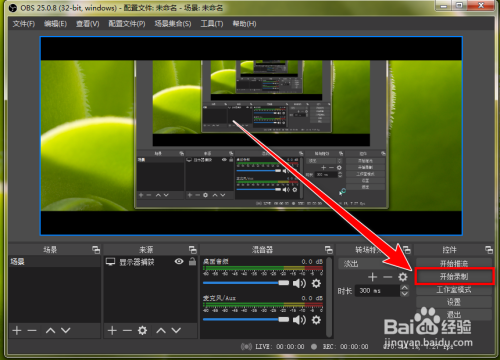This screenshot has width=500, height=360.
Task: Hide the display capture source eye
Action: click(x=179, y=262)
